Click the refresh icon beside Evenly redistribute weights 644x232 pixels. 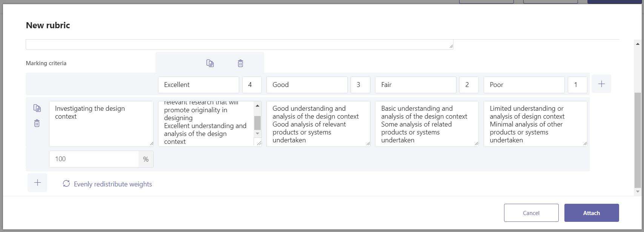[66, 184]
